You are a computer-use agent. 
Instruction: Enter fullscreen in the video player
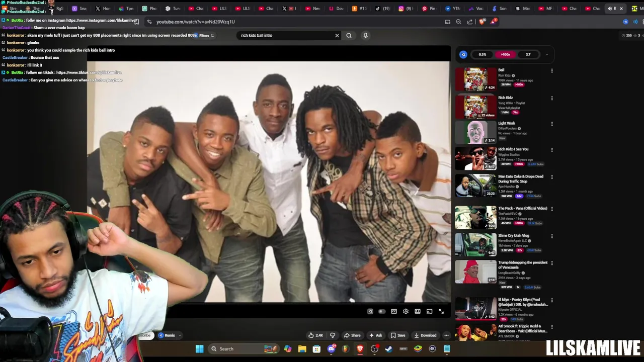point(441,311)
